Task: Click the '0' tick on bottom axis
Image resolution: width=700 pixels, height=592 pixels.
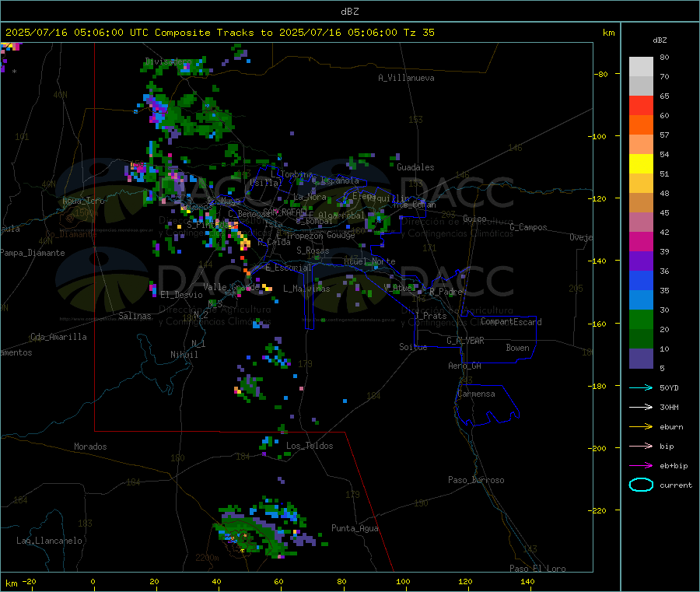Action: pyautogui.click(x=93, y=581)
